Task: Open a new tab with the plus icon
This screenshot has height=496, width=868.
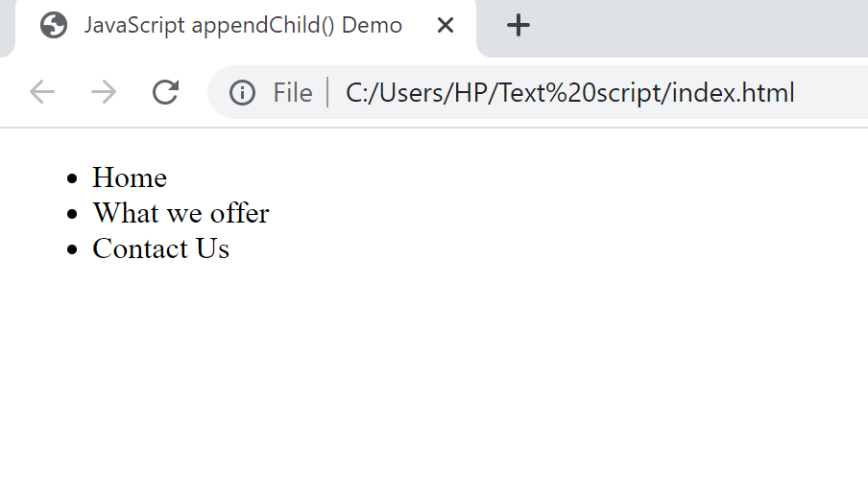Action: tap(518, 26)
